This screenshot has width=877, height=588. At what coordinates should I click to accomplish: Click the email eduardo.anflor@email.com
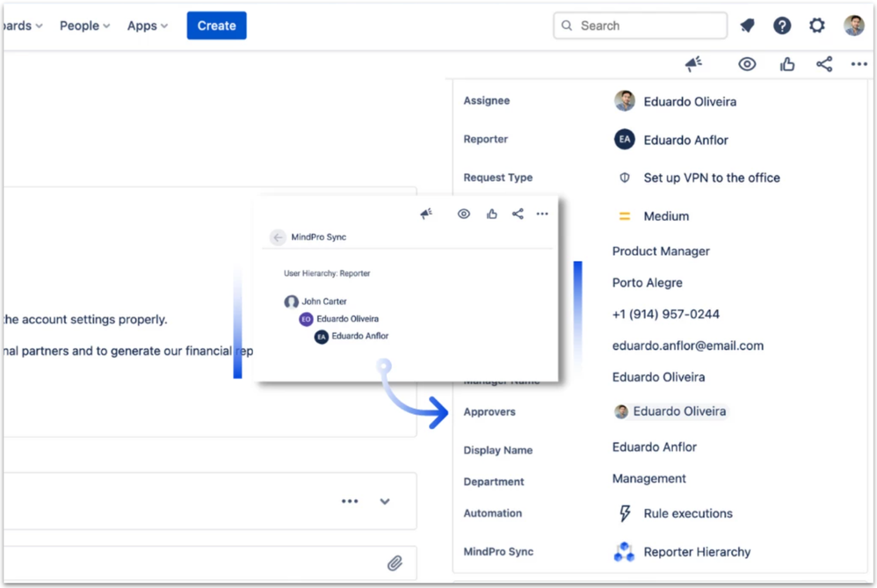[687, 345]
